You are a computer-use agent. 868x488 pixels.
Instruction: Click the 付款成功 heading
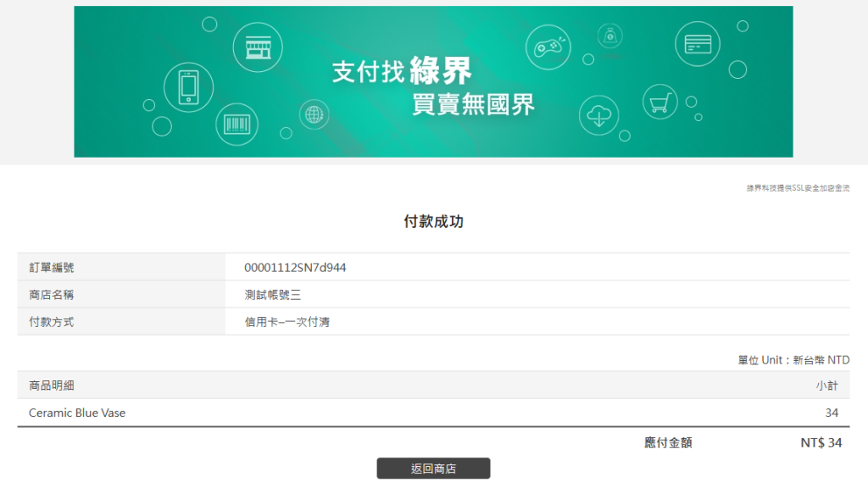click(x=433, y=221)
